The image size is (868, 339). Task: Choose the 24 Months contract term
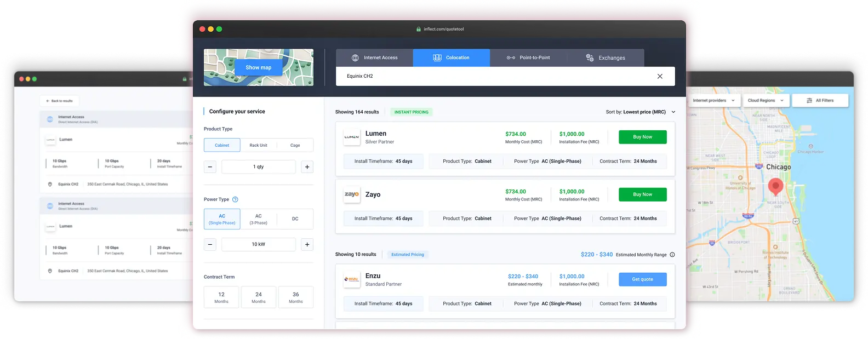(259, 297)
